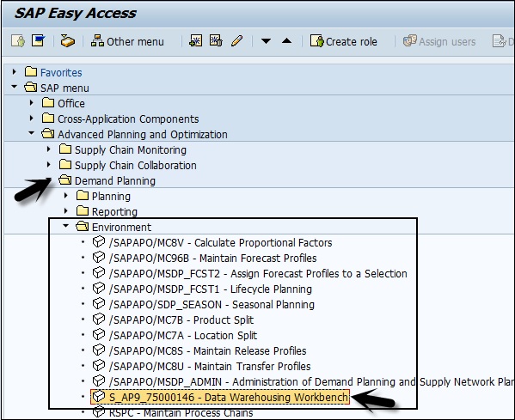Select Supply Chain Collaboration folder label
Screen dimensions: 515x420
136,166
